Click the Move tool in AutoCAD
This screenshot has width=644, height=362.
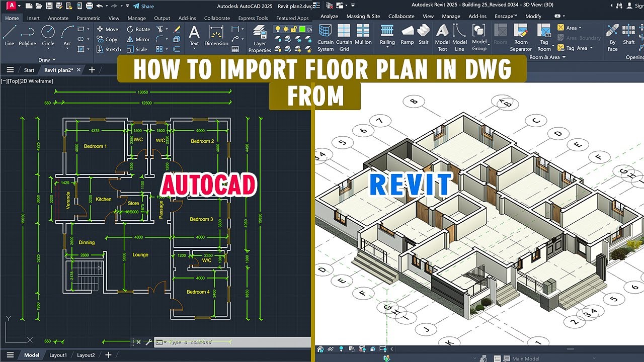pos(107,29)
